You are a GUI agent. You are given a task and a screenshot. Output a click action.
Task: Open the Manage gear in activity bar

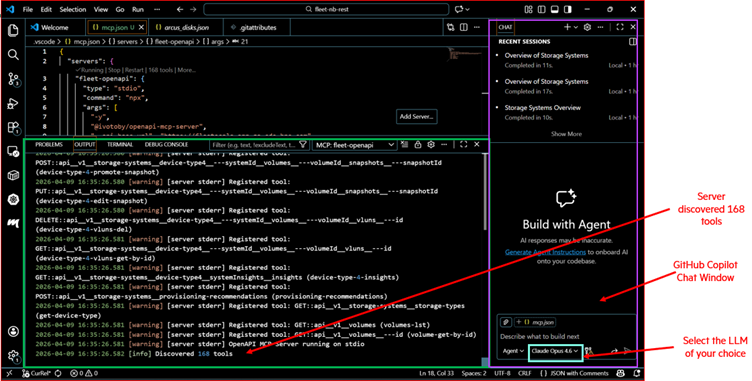pos(13,356)
